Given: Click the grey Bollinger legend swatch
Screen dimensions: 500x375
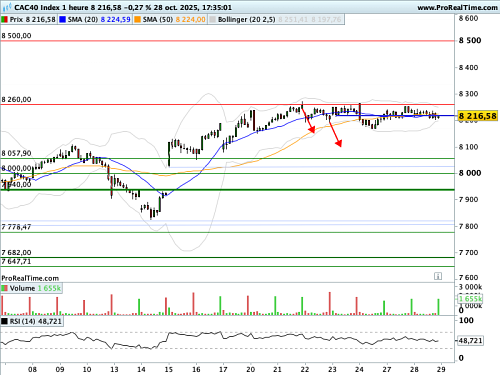Looking at the screenshot, I should coord(212,20).
